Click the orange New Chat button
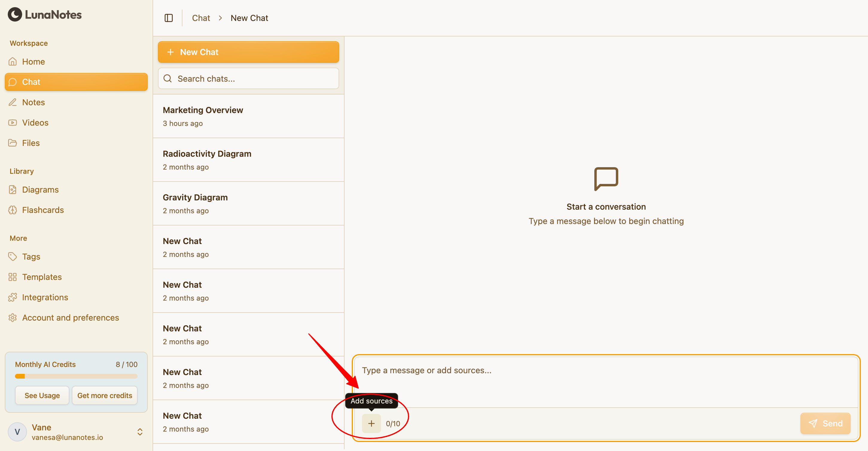 coord(248,52)
